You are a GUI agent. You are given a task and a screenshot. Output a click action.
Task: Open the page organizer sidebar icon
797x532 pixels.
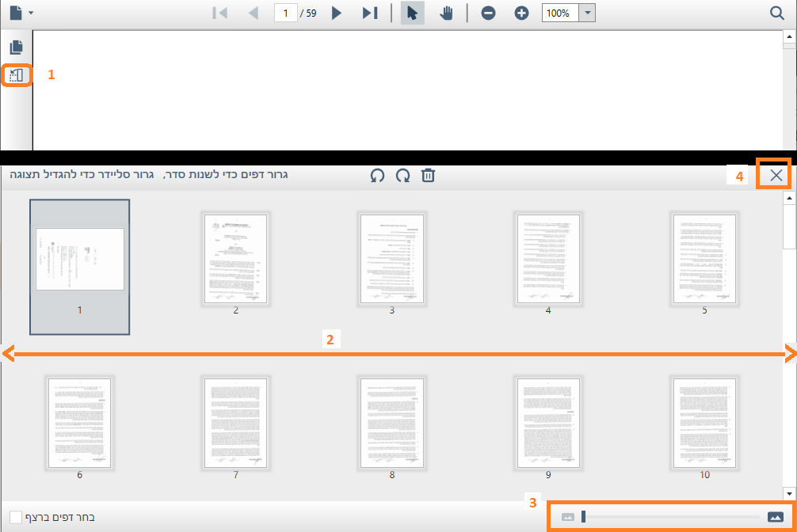[x=17, y=76]
